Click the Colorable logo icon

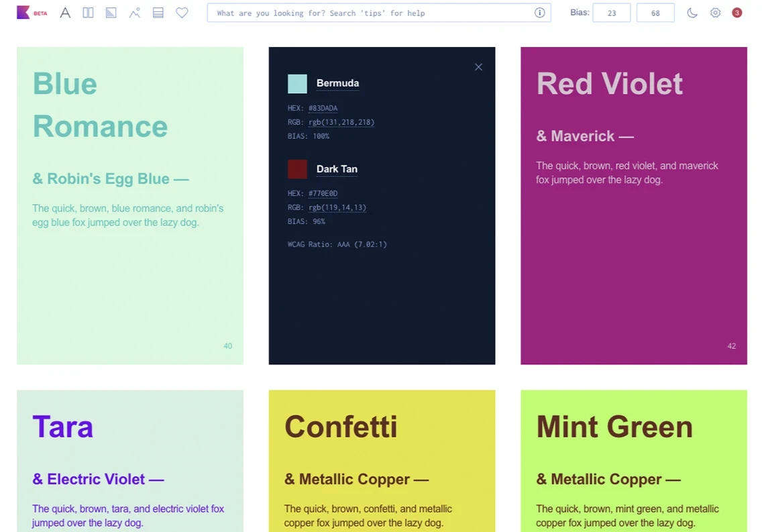(x=23, y=13)
